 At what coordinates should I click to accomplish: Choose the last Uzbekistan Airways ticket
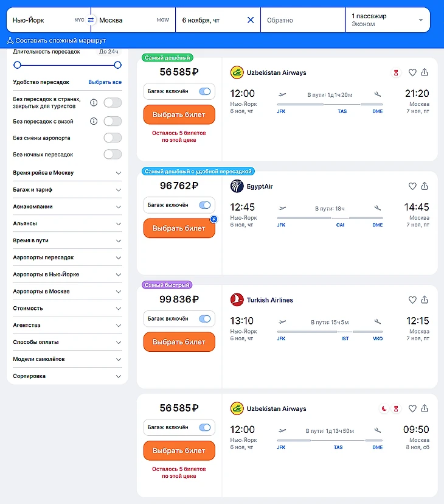179,450
